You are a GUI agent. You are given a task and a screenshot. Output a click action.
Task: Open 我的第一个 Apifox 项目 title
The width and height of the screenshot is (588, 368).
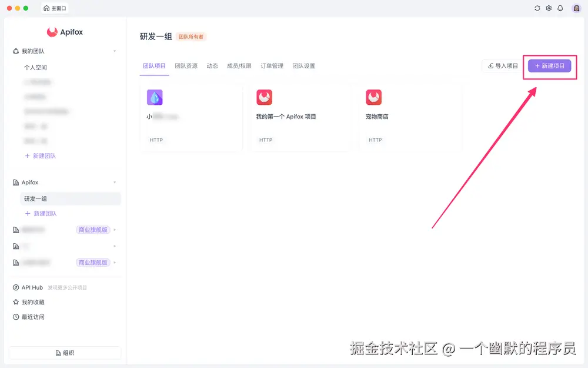pyautogui.click(x=286, y=117)
